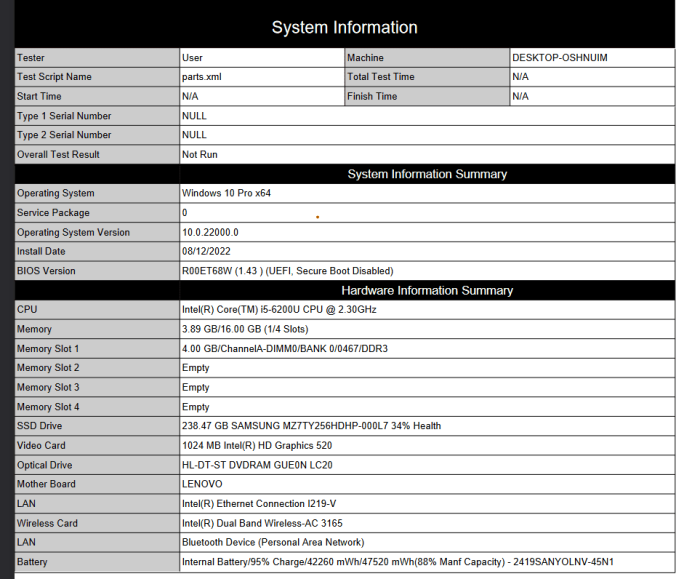The width and height of the screenshot is (700, 579).
Task: Click the Memory Slot 2 Empty value
Action: click(x=196, y=368)
